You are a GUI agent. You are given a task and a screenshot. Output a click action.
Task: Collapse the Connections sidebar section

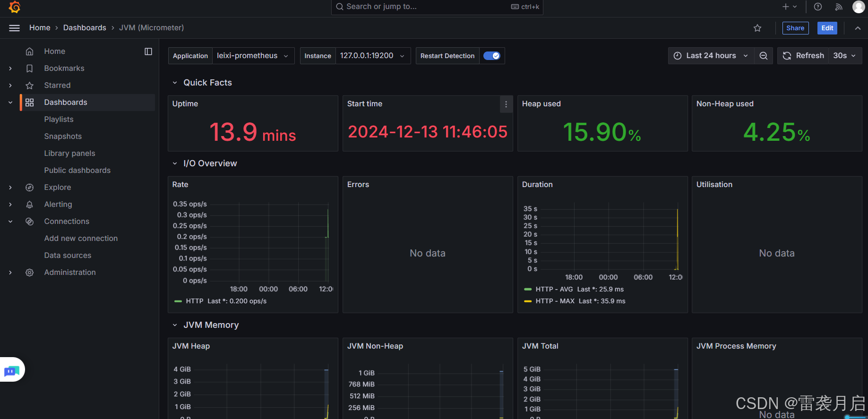tap(10, 222)
